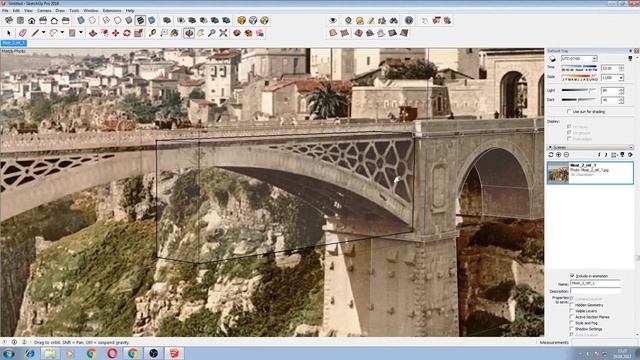Open the Line tool dropdown arrow
The width and height of the screenshot is (640, 360).
click(43, 33)
